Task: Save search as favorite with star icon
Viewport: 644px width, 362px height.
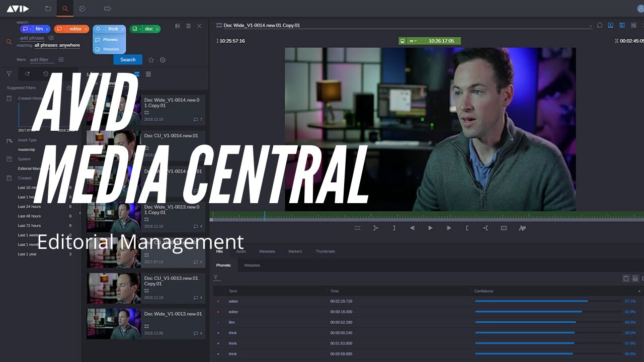Action: [151, 60]
